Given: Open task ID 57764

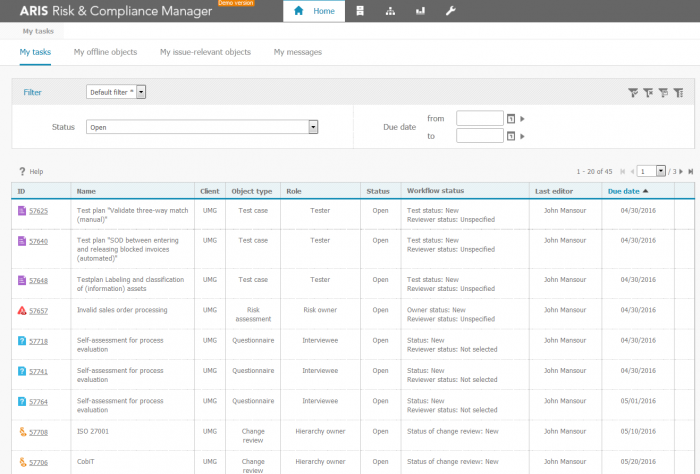Looking at the screenshot, I should 38,402.
